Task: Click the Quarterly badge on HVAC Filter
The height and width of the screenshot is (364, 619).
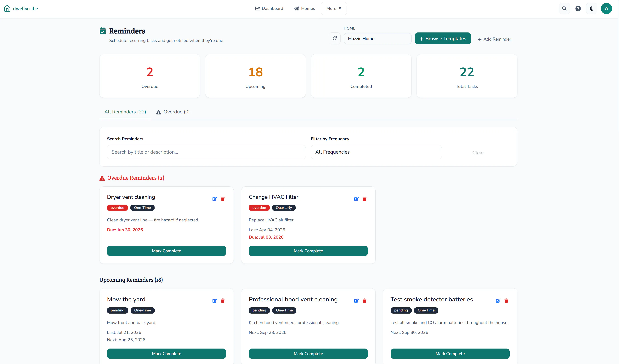Action: click(284, 208)
